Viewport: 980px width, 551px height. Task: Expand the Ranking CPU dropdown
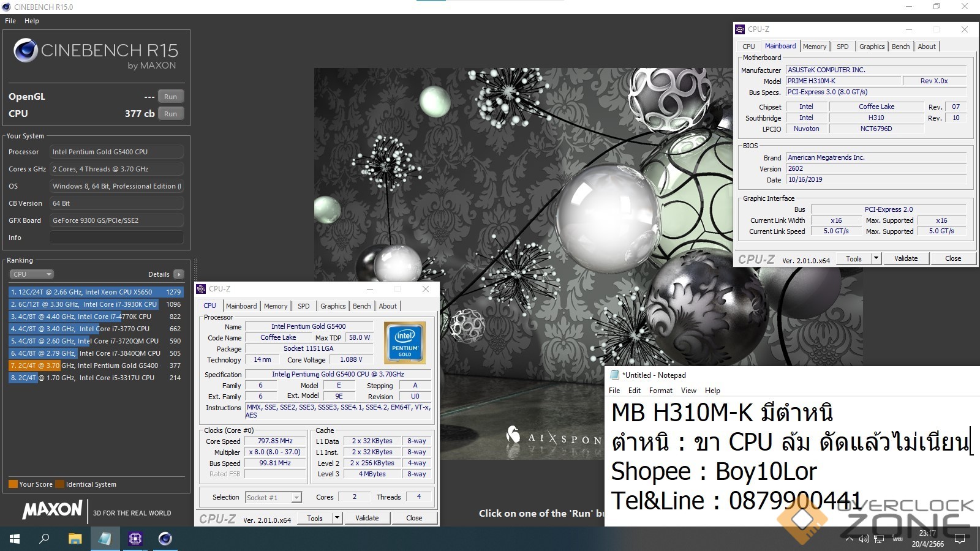[x=32, y=274]
